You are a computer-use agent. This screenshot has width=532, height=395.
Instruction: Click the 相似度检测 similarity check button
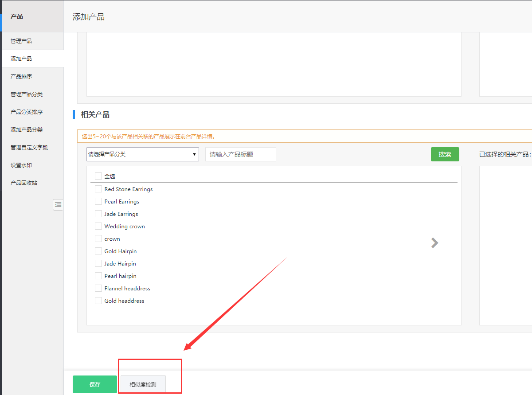[143, 384]
